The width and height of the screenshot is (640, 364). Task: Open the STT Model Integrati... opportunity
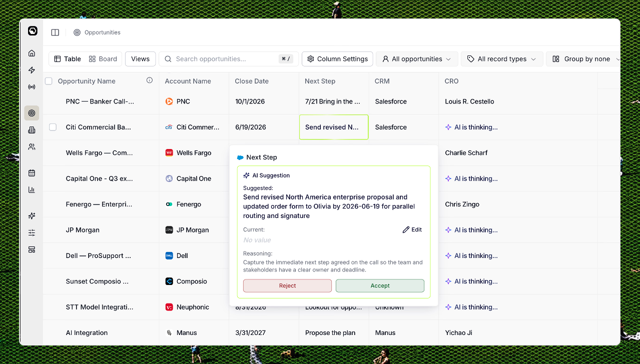click(x=100, y=307)
